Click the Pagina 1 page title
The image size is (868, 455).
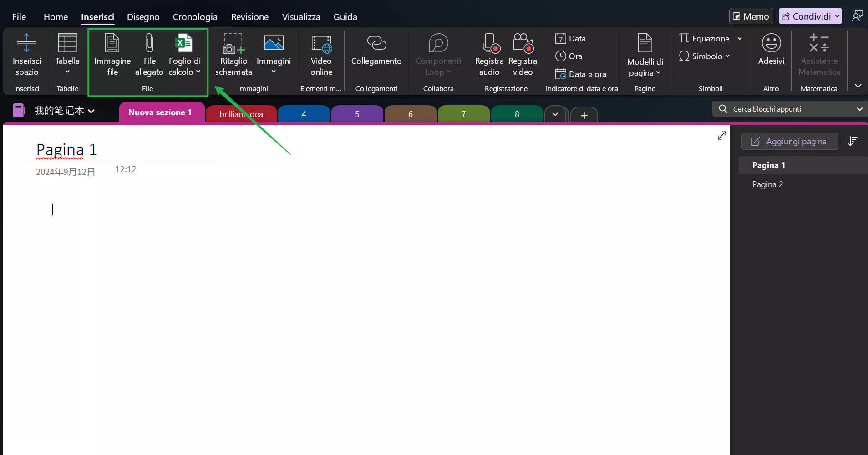tap(66, 150)
